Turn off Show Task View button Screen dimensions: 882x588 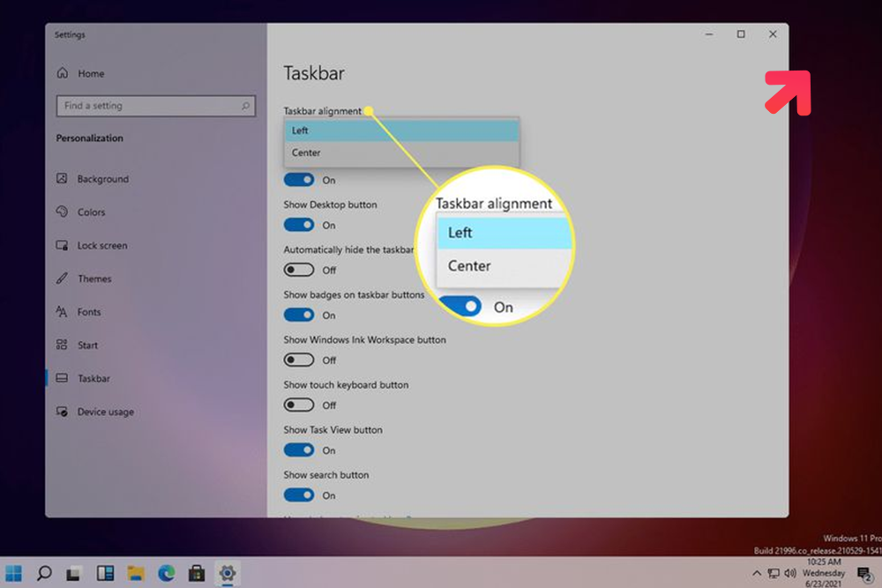coord(299,450)
